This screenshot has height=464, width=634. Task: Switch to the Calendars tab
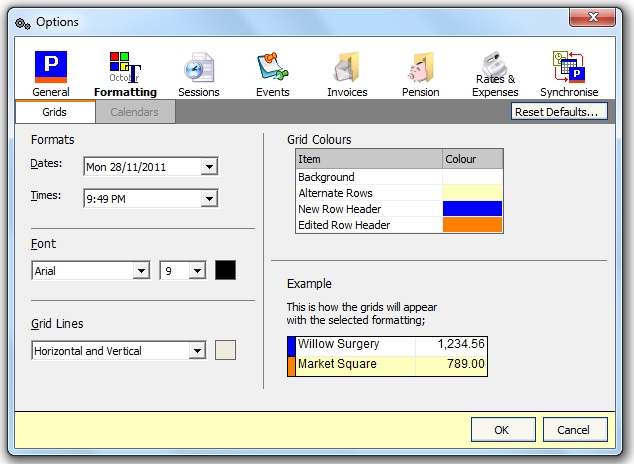[x=135, y=112]
